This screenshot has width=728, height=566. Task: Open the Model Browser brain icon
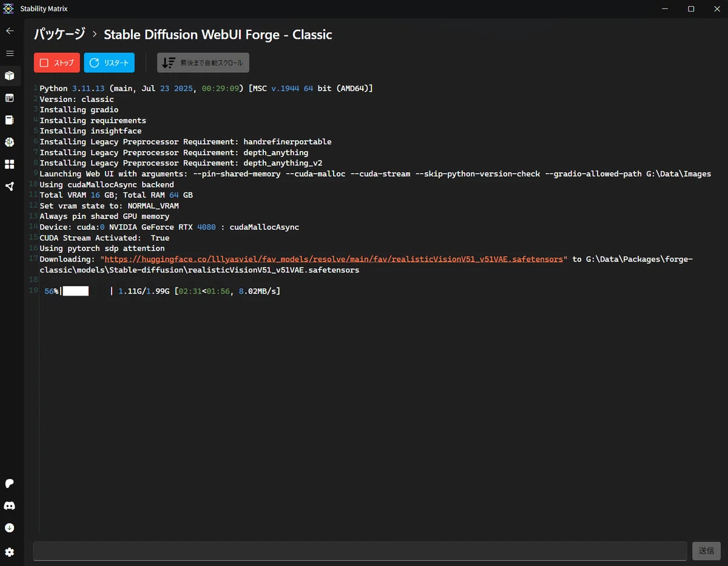pyautogui.click(x=10, y=142)
